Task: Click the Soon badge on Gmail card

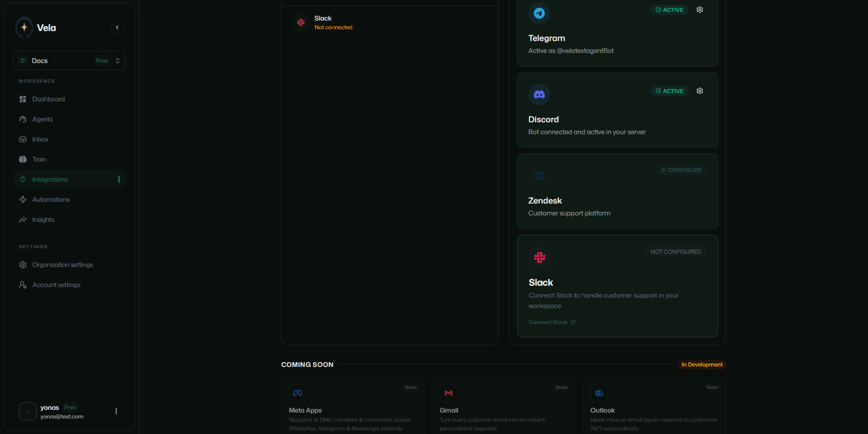Action: click(x=562, y=387)
